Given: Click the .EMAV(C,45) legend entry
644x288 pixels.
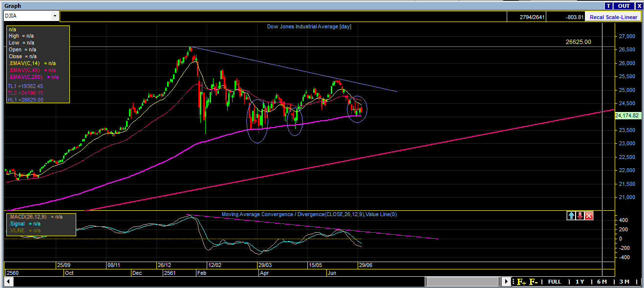Looking at the screenshot, I should 32,70.
